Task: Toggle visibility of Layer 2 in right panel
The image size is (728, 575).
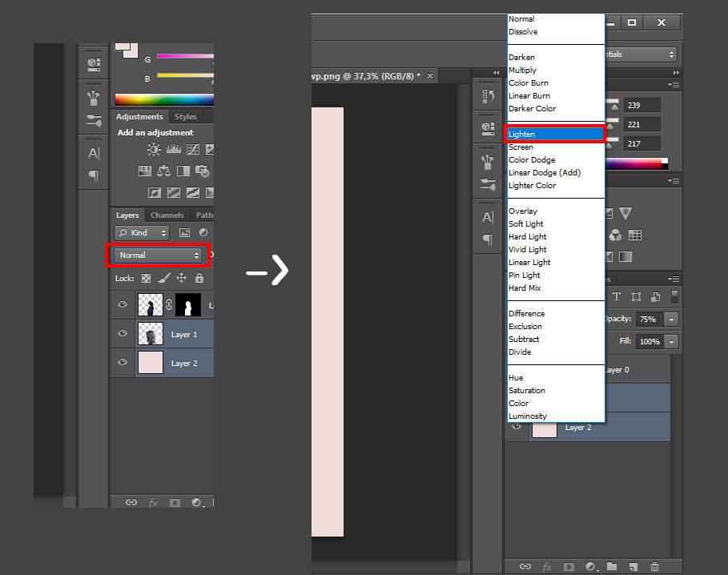Action: [x=517, y=427]
